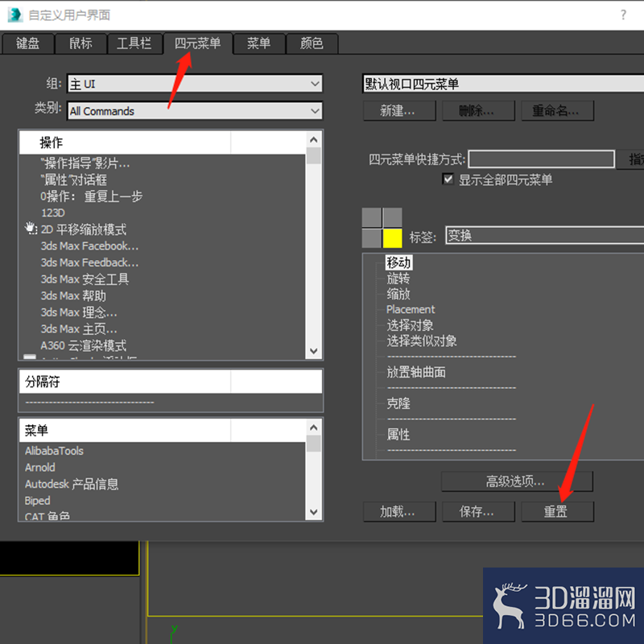
Task: Select 3ds Max Facebook... entry
Action: point(89,246)
